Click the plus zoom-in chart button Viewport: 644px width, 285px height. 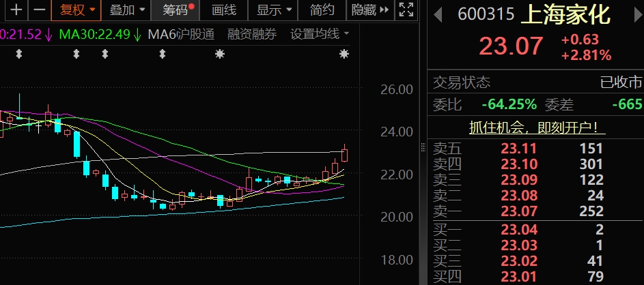(x=17, y=10)
